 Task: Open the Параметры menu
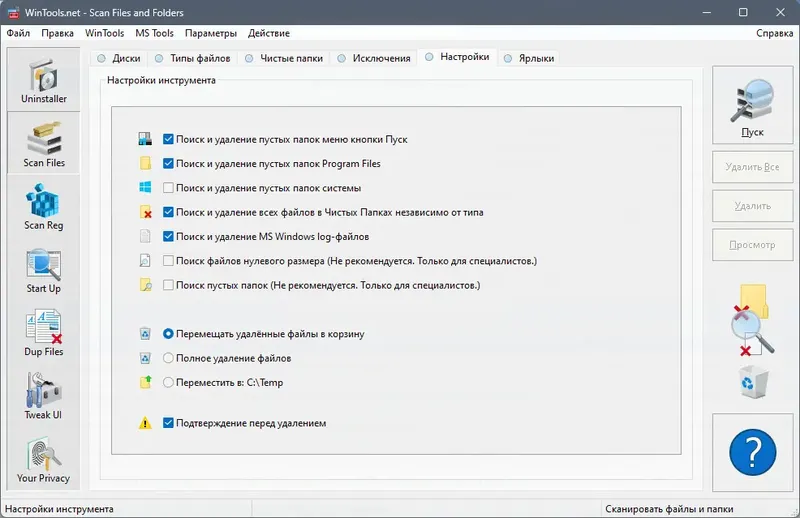click(211, 33)
